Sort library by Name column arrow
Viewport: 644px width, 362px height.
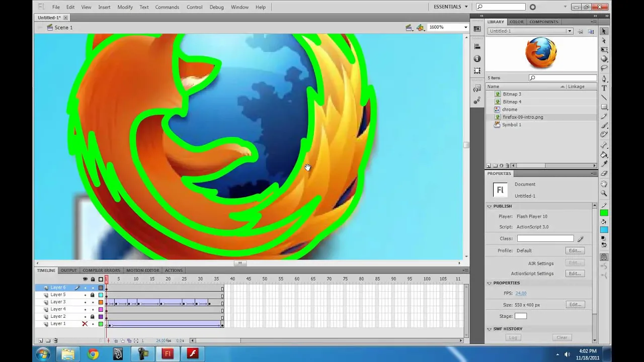tap(562, 87)
